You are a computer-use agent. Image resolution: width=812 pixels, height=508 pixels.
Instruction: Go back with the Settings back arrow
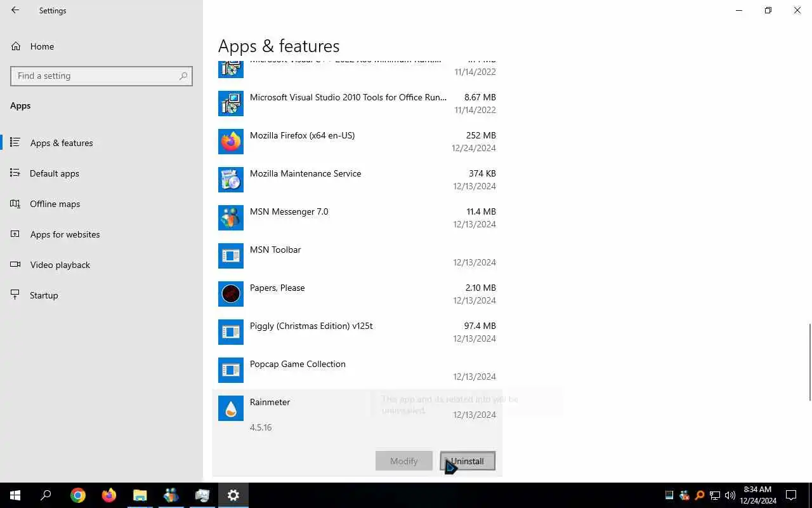tap(15, 10)
